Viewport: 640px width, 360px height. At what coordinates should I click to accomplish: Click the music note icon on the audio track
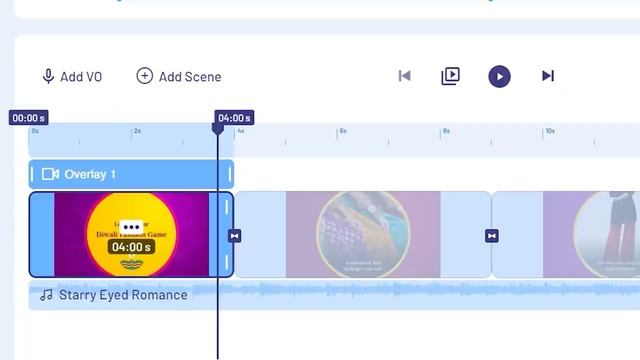tap(47, 295)
